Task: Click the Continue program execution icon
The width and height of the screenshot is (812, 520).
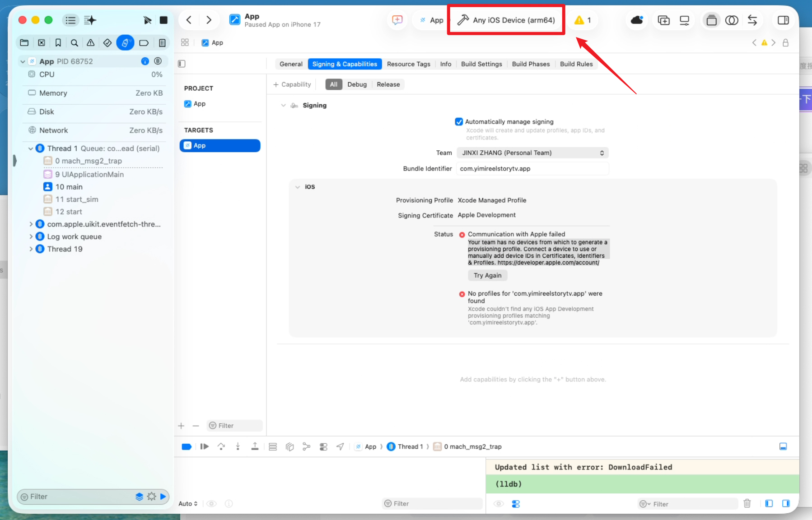Action: [x=204, y=446]
